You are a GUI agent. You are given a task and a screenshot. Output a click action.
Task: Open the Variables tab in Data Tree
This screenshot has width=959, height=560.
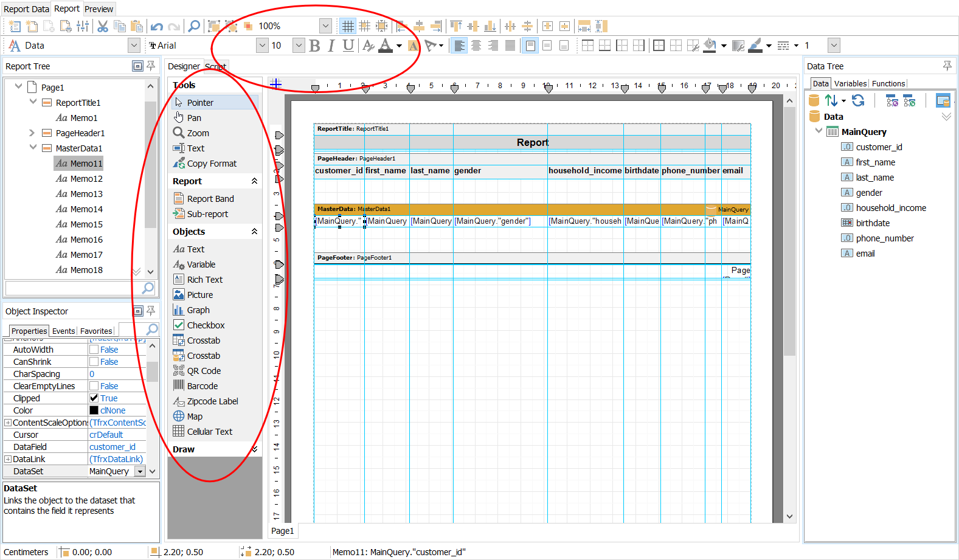click(850, 84)
